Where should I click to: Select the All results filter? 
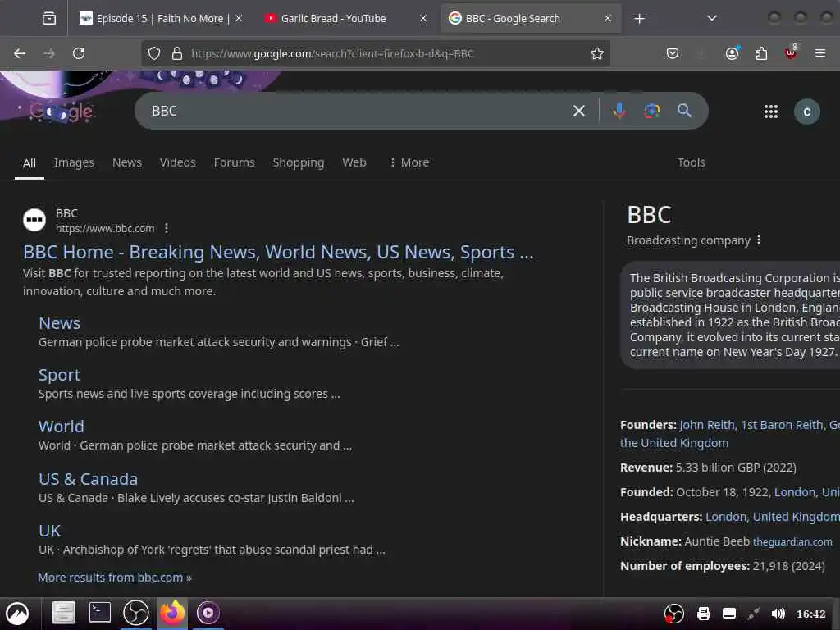pos(30,163)
